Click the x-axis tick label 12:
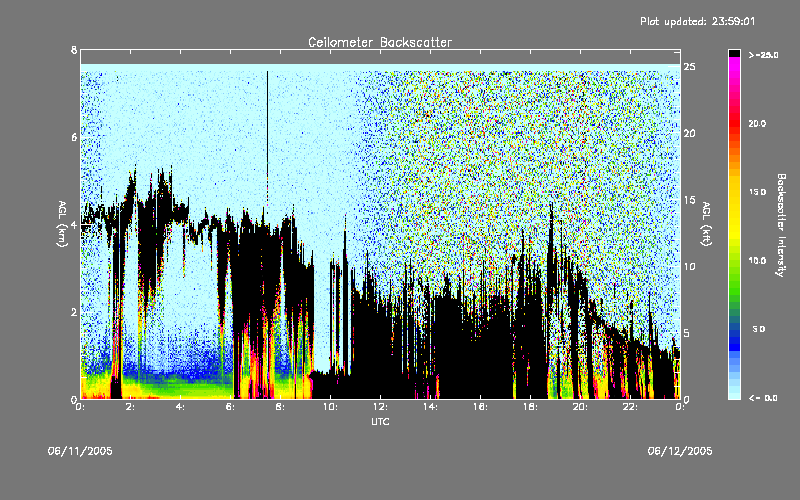 pos(380,407)
